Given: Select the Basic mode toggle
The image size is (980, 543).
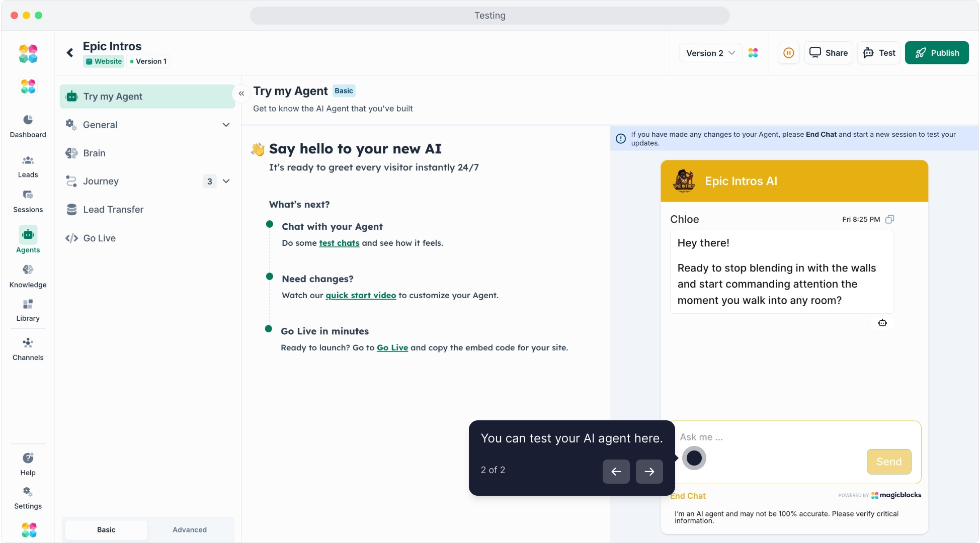Looking at the screenshot, I should click(x=106, y=529).
